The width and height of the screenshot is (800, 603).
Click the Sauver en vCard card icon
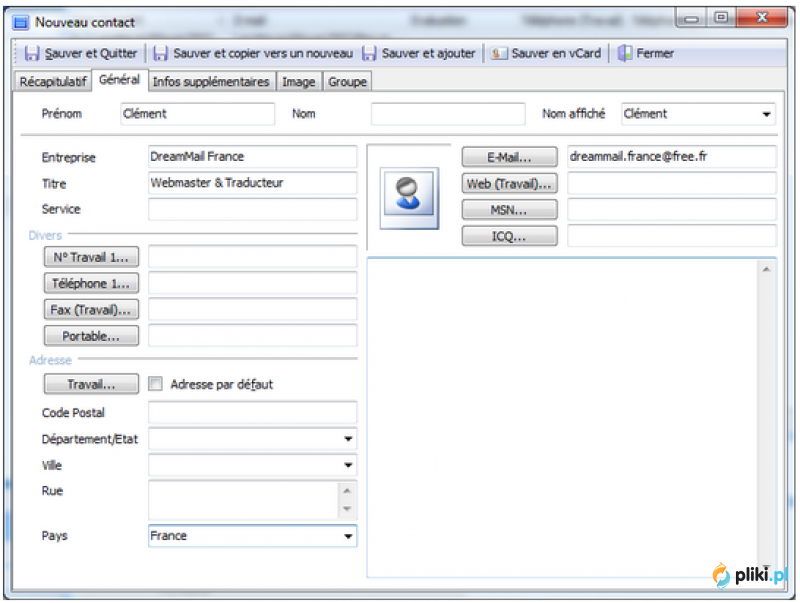498,53
